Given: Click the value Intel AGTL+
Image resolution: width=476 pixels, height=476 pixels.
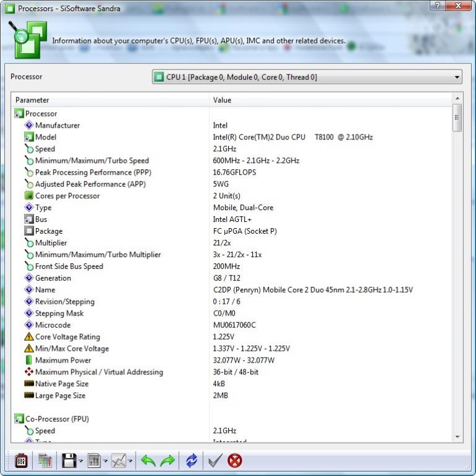Looking at the screenshot, I should tap(232, 219).
